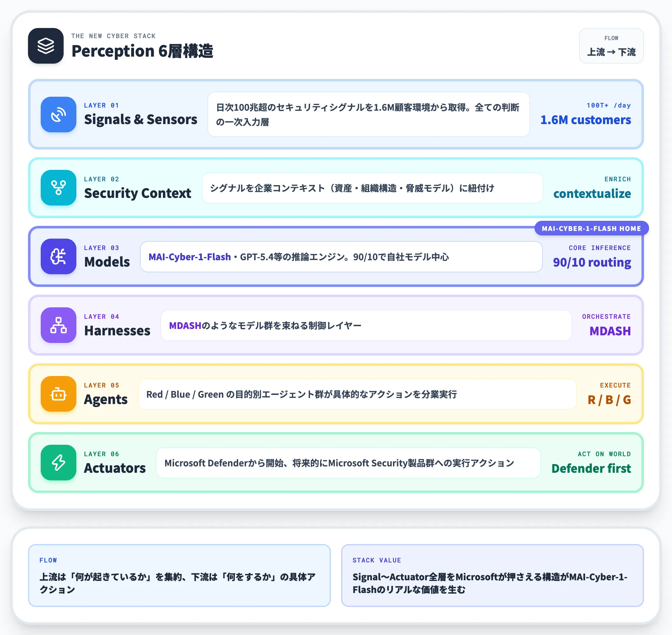Viewport: 672px width, 635px height.
Task: Click the purple MDASH text in Harnesses description
Action: pyautogui.click(x=185, y=326)
